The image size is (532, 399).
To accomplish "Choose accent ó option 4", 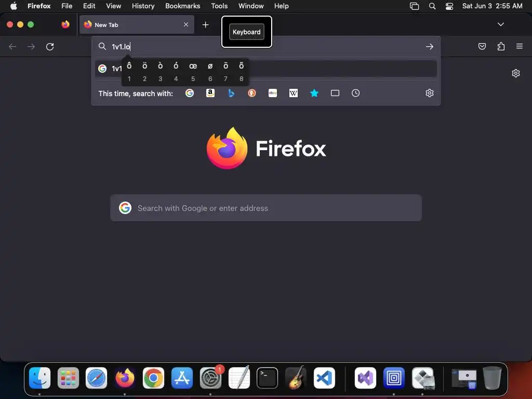I will [176, 71].
